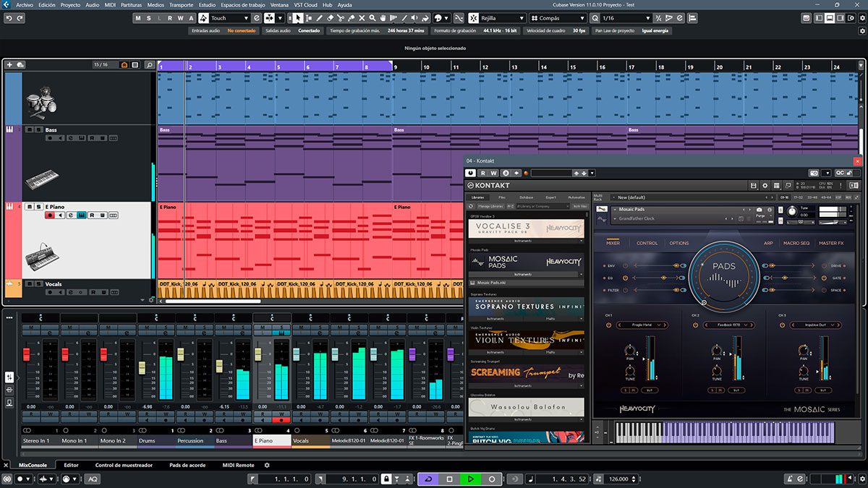
Task: Select the Mosaic Pads.nki file
Action: pos(527,283)
